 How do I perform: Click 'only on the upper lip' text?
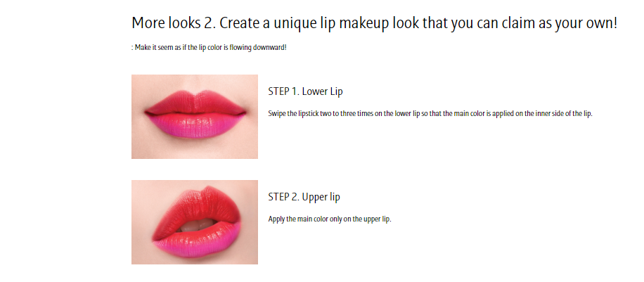point(363,219)
